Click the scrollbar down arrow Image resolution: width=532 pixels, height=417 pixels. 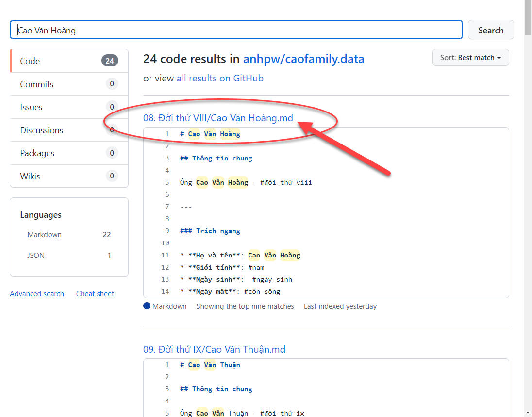(x=528, y=413)
